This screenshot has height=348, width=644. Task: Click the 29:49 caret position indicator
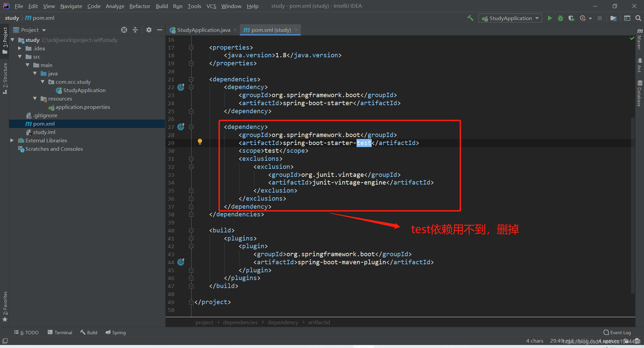[x=556, y=341]
